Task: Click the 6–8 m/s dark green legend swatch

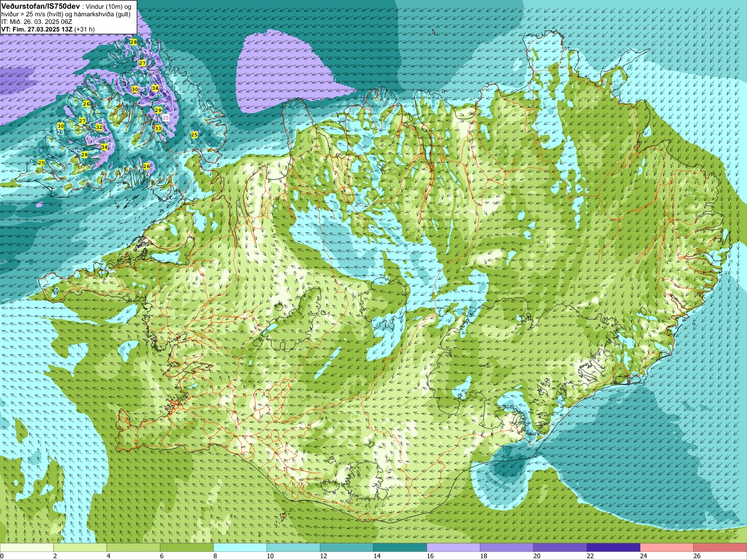Action: tap(187, 548)
